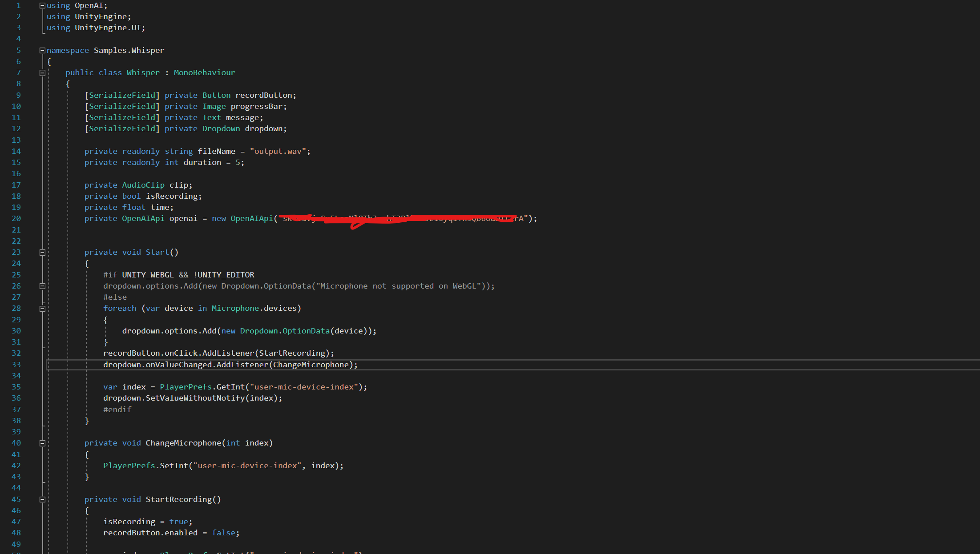Click the OpenAIApi type on line 20
This screenshot has width=980, height=554.
[x=143, y=218]
